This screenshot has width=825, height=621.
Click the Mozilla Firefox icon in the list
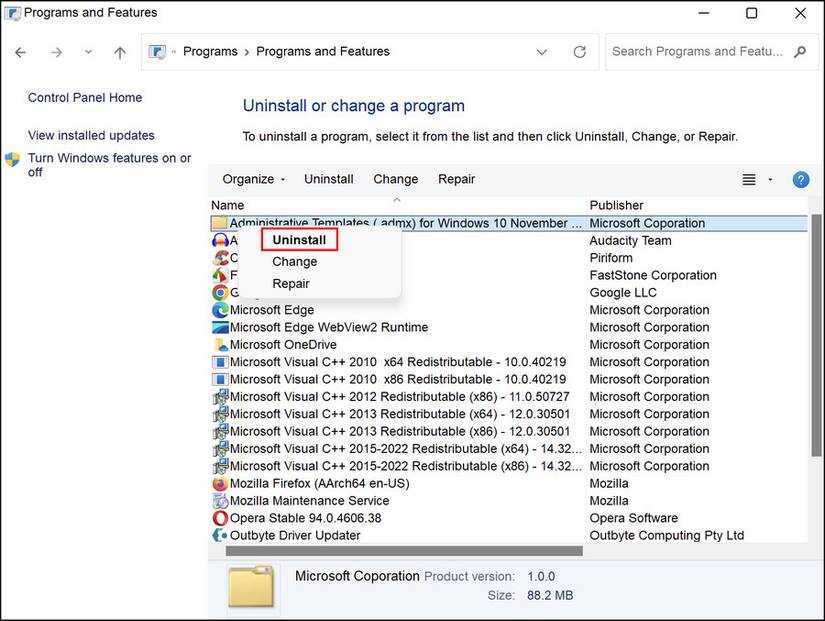(220, 483)
